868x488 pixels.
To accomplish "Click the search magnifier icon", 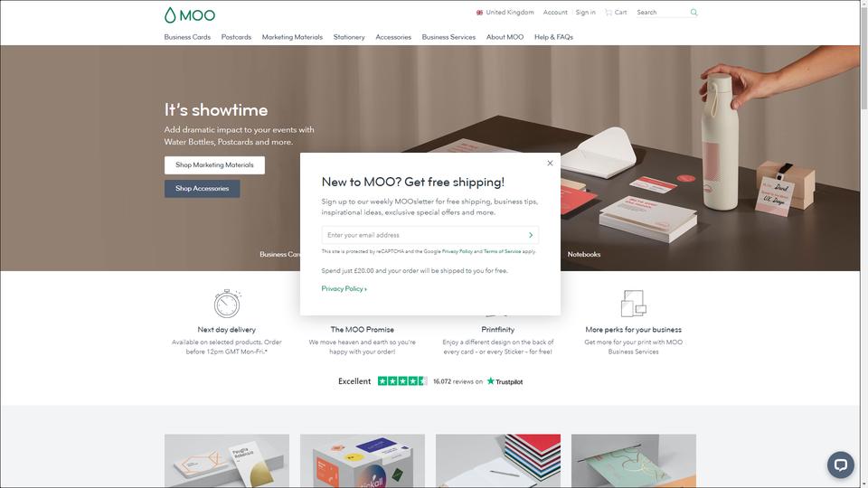I will pyautogui.click(x=693, y=12).
